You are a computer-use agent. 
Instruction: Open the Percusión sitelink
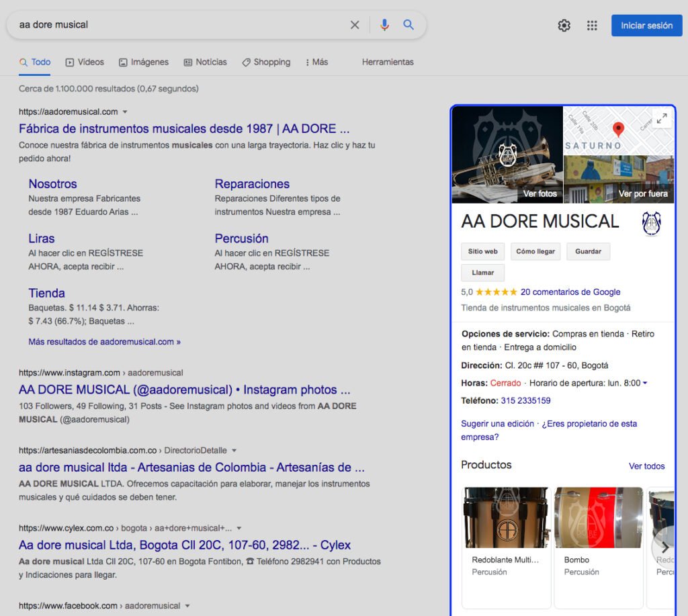[241, 238]
